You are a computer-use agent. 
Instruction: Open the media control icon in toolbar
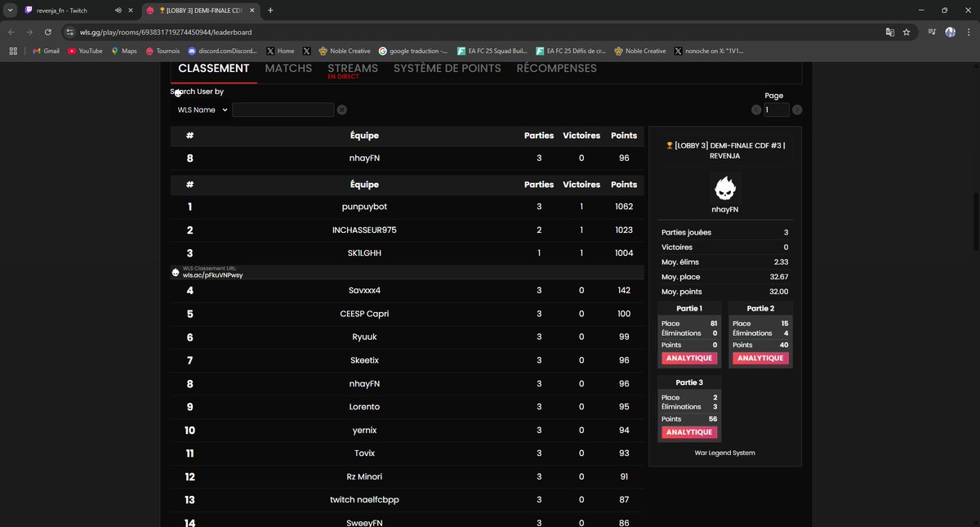click(x=932, y=32)
